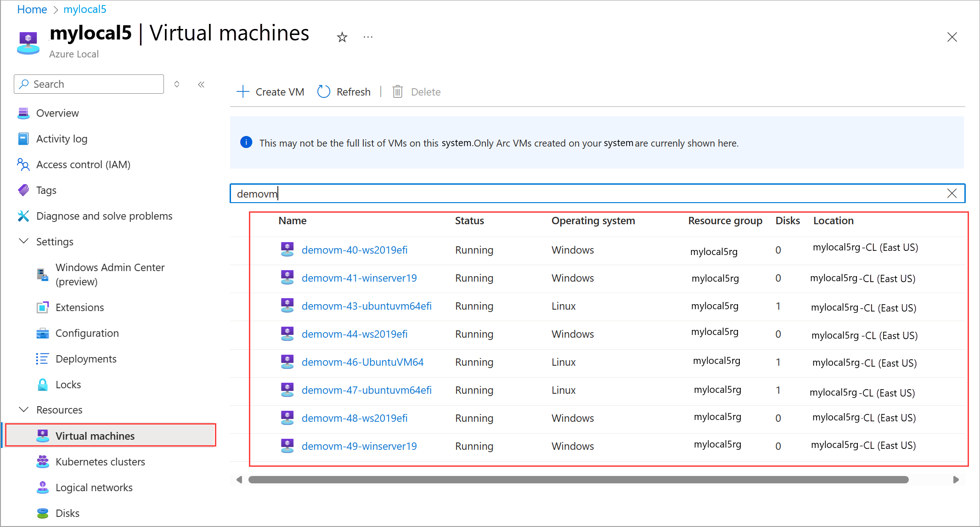Clear the demovm filter text
980x527 pixels.
[x=952, y=193]
